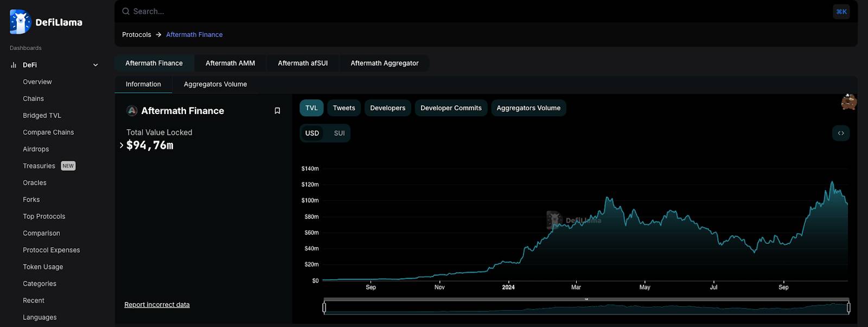Viewport: 868px width, 327px height.
Task: Expand Total Value Locked breakdown
Action: [x=122, y=146]
